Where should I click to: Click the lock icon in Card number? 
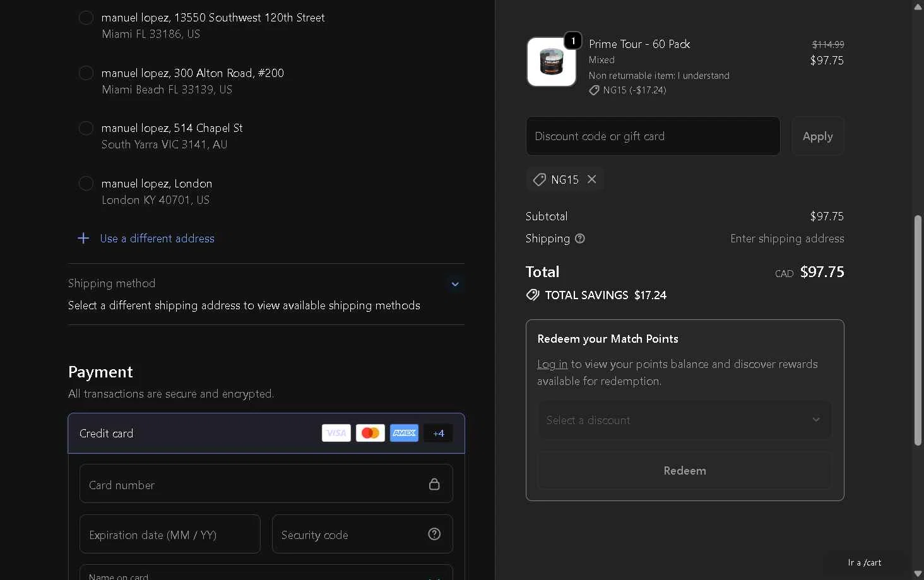click(x=434, y=484)
